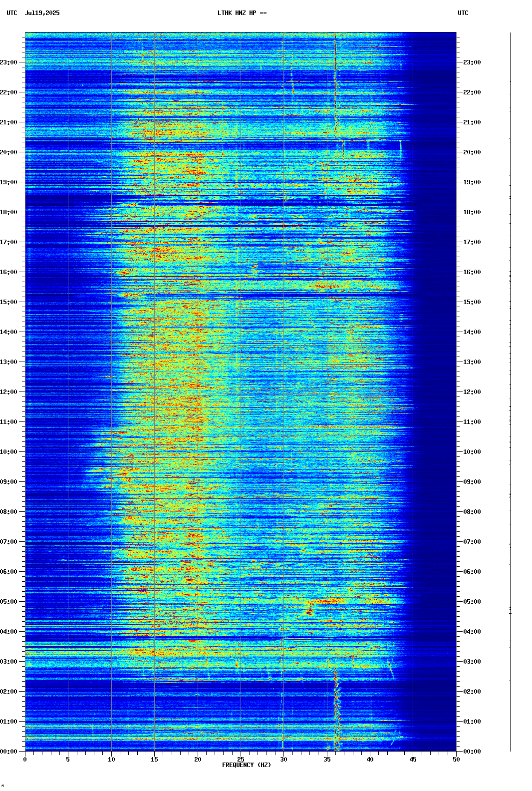
Task: Select the '25' tick on the frequency axis
Action: (x=241, y=760)
